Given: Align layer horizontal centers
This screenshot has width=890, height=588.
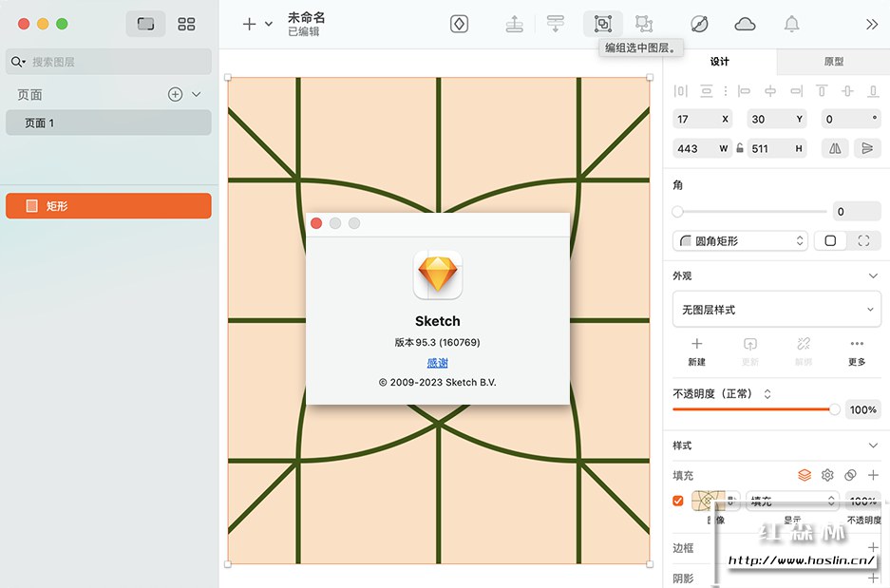Looking at the screenshot, I should [x=770, y=91].
